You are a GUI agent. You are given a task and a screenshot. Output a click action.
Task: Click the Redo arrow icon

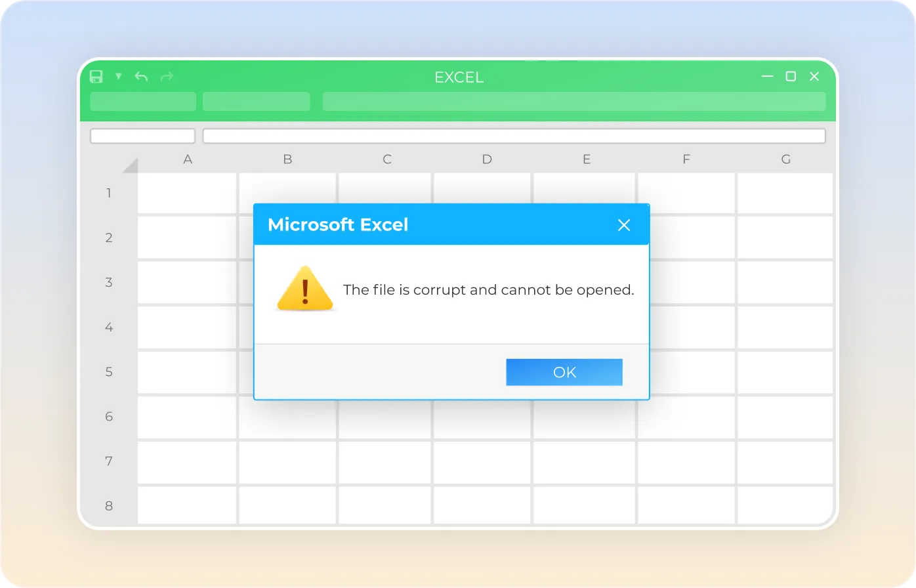point(167,77)
